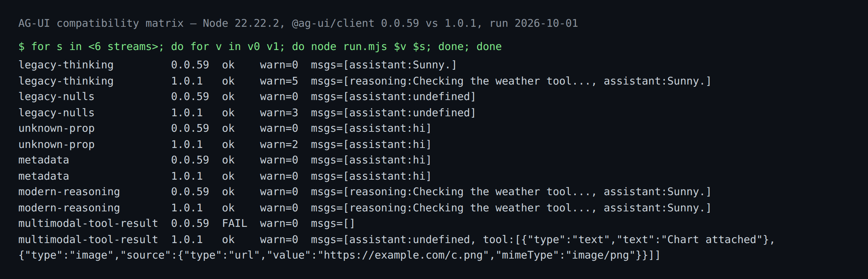Select 'legacy-thinking' in the 0.0.59 row
The height and width of the screenshot is (279, 868).
coord(66,65)
